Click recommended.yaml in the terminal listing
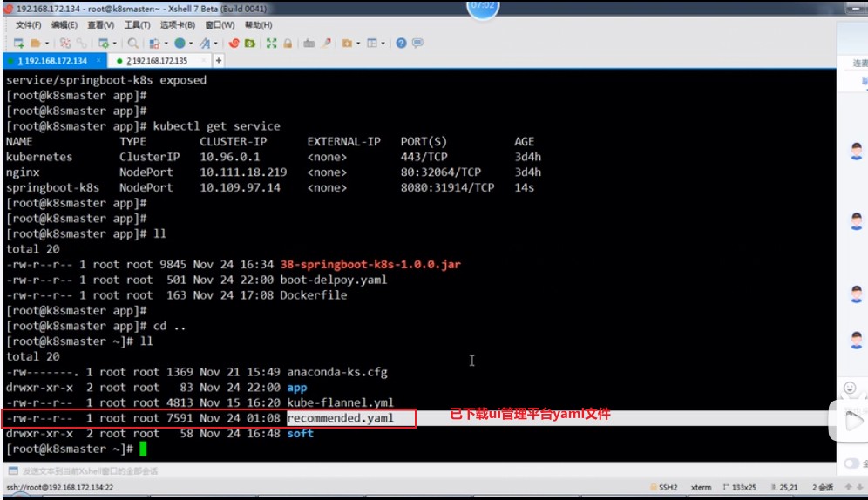This screenshot has height=500, width=868. tap(341, 418)
